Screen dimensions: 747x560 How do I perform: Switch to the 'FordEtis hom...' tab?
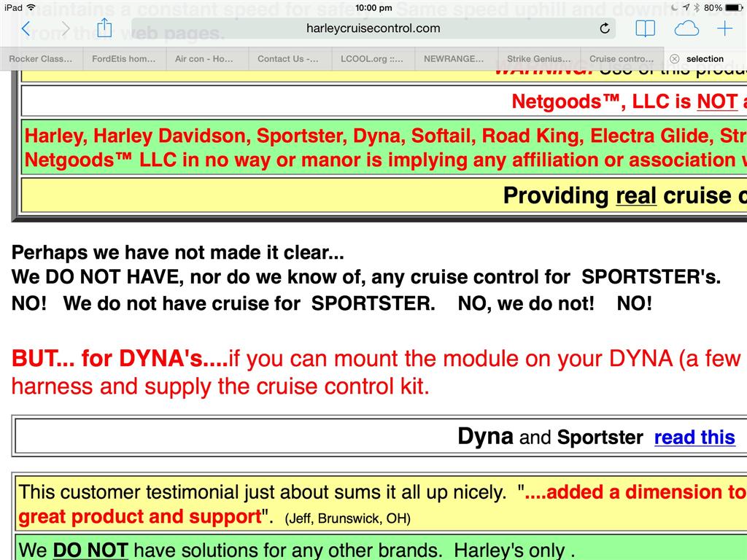pos(124,58)
